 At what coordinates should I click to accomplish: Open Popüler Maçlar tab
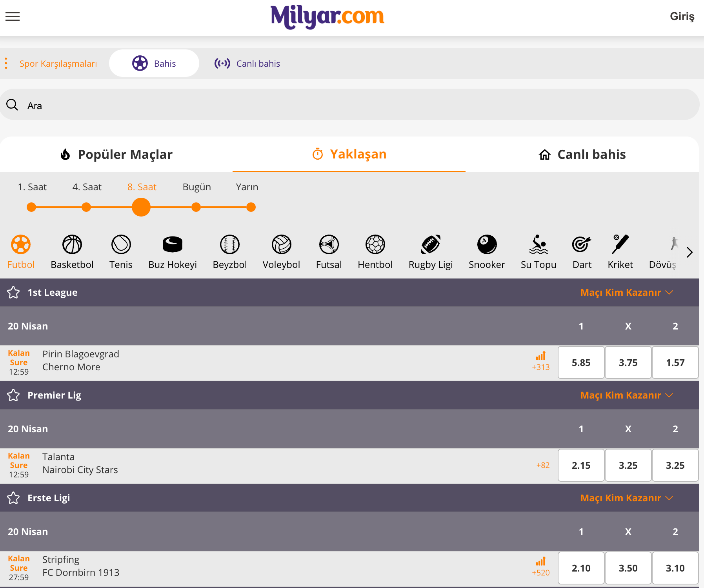click(x=116, y=154)
